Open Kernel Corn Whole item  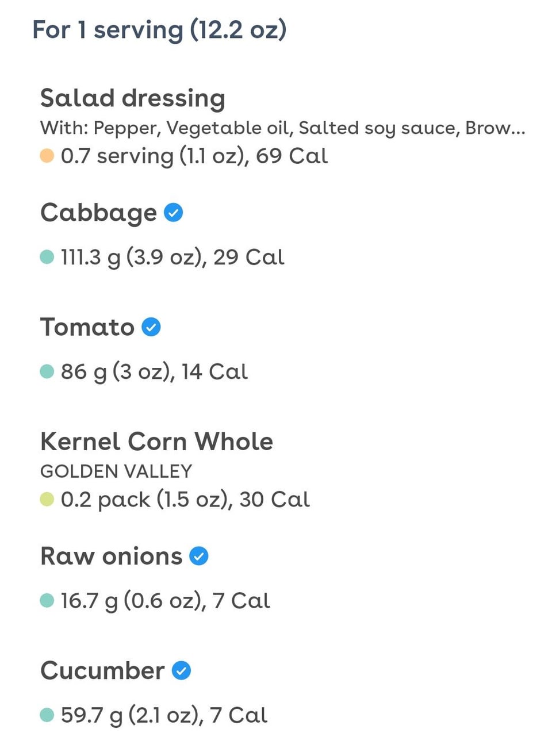tap(156, 442)
